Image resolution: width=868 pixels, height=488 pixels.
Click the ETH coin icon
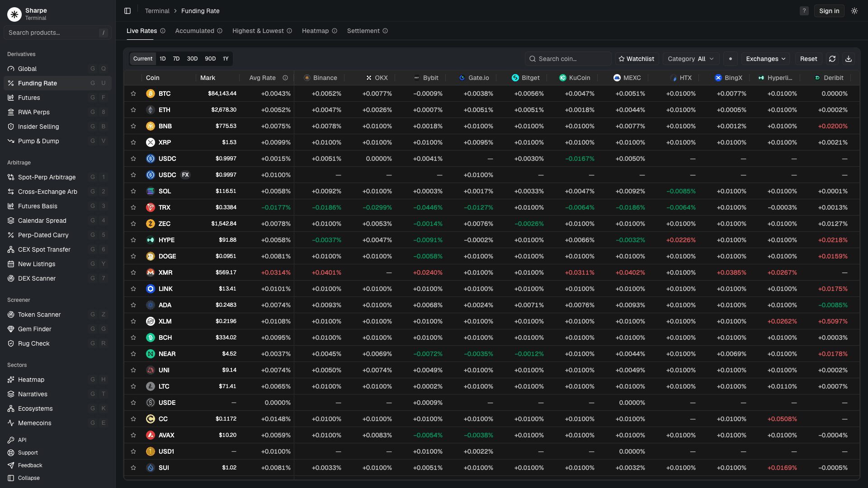(x=151, y=110)
